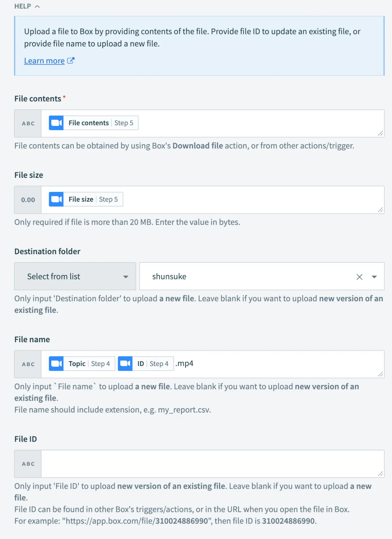
Task: Grab the File ID field resize handle
Action: [380, 473]
